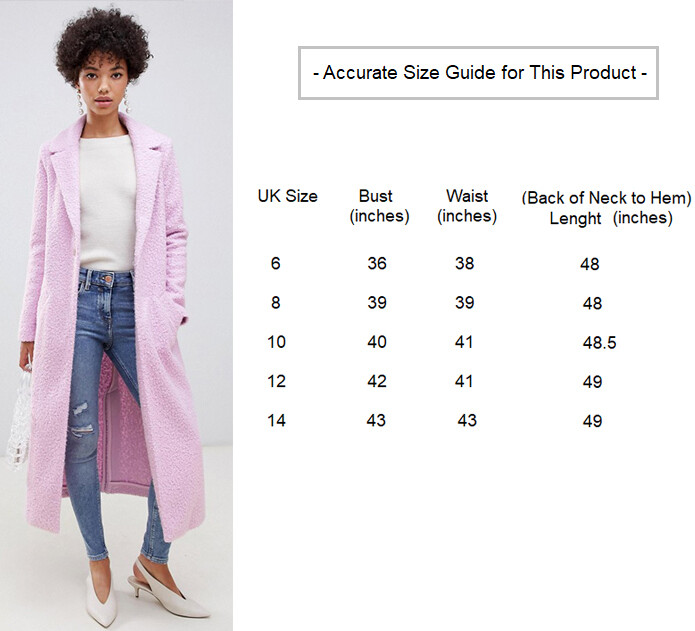Viewport: 695px width, 631px height.
Task: Choose UK size 14 row label
Action: point(276,421)
